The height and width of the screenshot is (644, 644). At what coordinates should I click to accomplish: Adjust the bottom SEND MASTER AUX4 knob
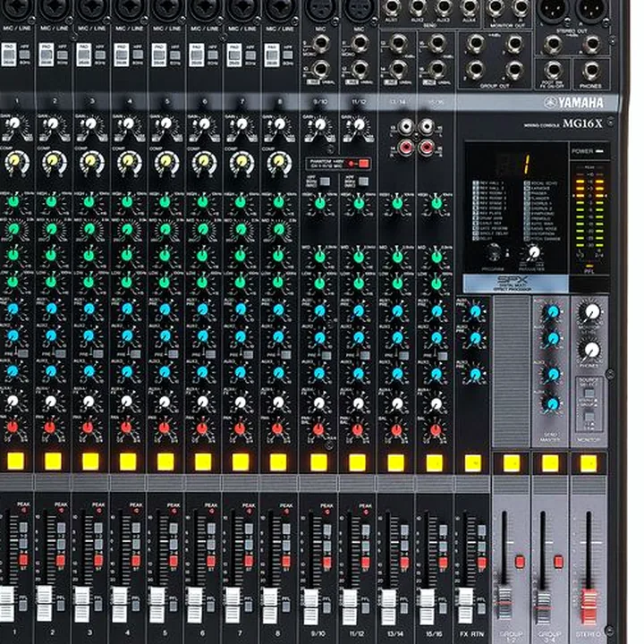pyautogui.click(x=553, y=403)
